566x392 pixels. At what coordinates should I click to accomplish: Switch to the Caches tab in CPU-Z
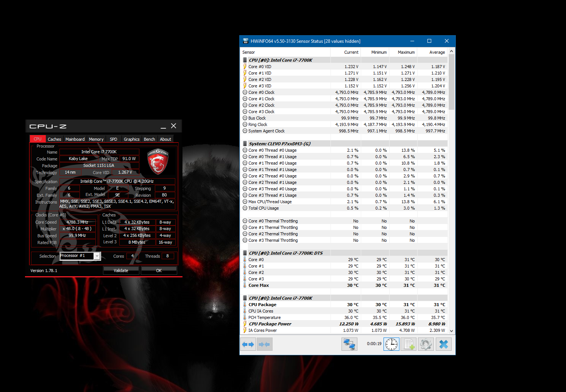point(55,139)
